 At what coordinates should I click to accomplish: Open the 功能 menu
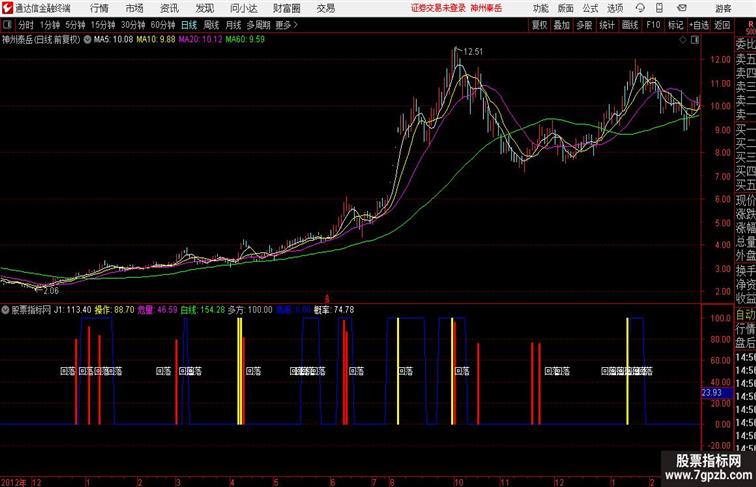click(540, 8)
